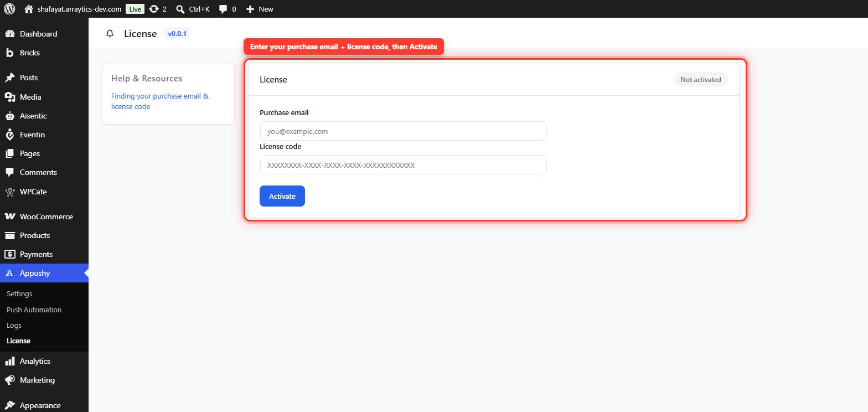Screen dimensions: 868x412
Task: Open the Appushy menu item
Action: [x=44, y=273]
